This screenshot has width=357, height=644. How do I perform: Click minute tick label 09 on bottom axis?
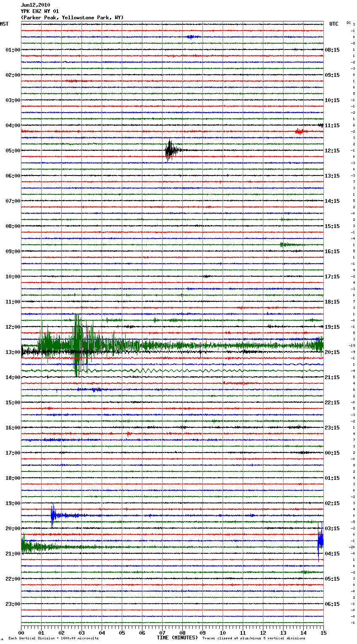(x=202, y=633)
